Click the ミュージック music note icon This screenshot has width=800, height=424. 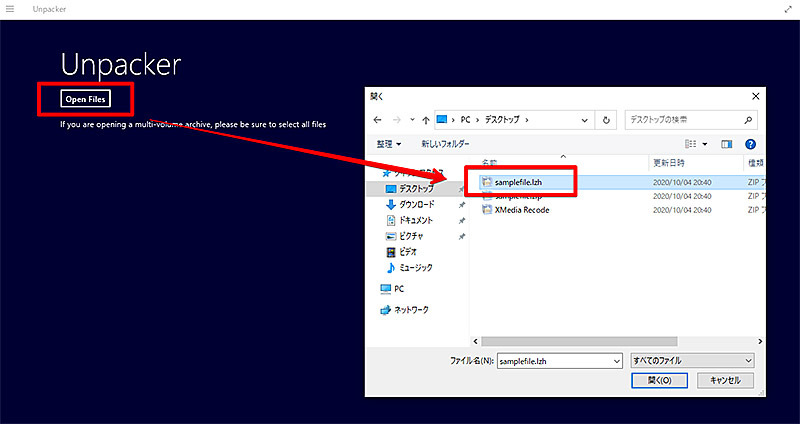(391, 268)
